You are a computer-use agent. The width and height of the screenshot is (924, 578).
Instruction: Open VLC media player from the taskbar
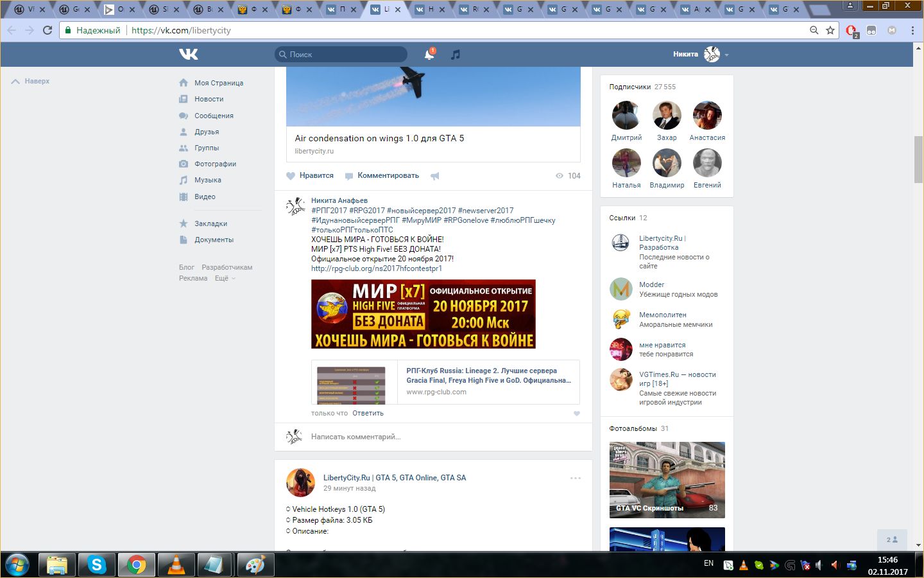coord(176,565)
